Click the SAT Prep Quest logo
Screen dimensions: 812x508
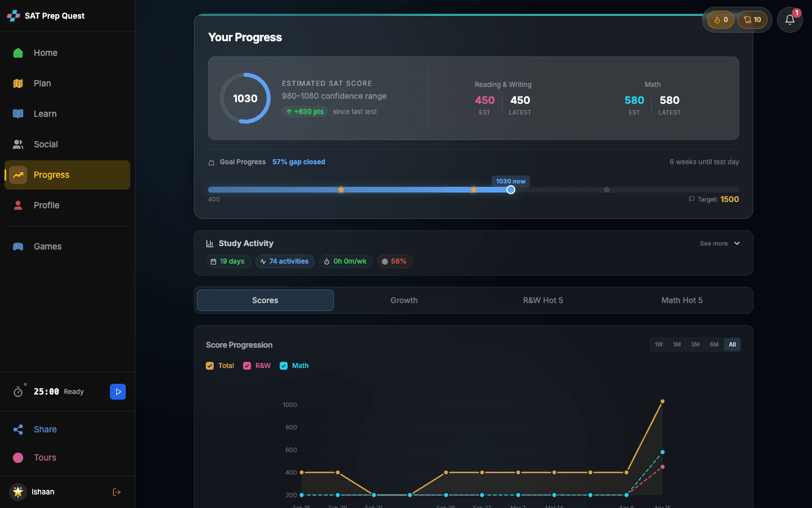[x=45, y=16]
